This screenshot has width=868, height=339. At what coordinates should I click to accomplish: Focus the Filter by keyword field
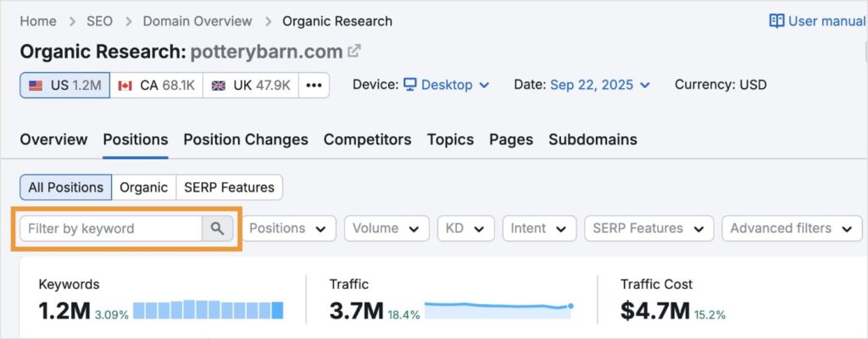(x=111, y=228)
